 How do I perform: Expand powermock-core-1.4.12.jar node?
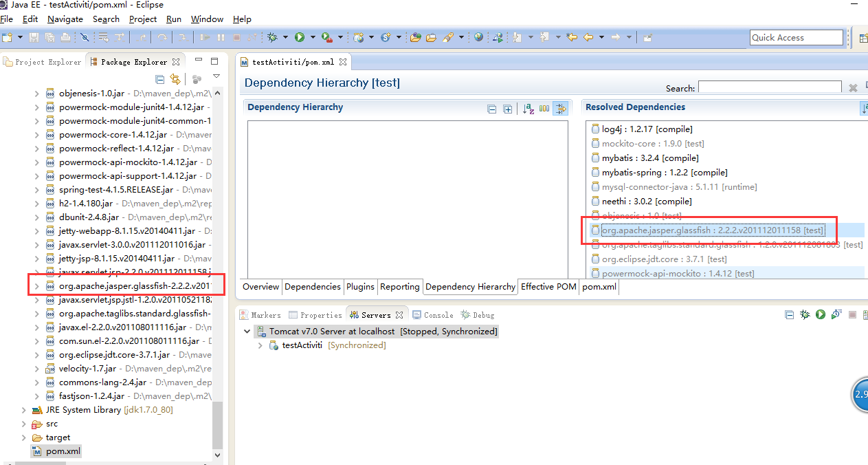(x=36, y=134)
